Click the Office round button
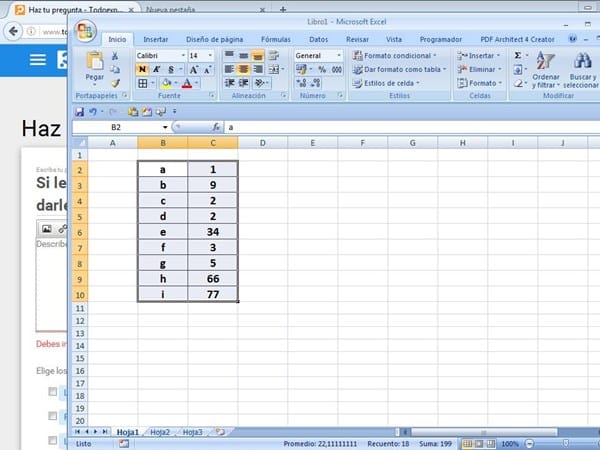Screen dimensions: 600x450 coord(85,31)
